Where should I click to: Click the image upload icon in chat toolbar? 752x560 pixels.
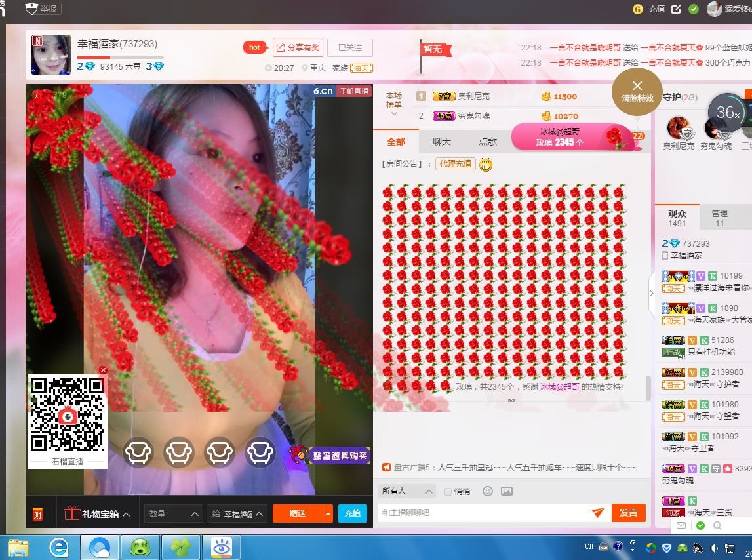[506, 491]
